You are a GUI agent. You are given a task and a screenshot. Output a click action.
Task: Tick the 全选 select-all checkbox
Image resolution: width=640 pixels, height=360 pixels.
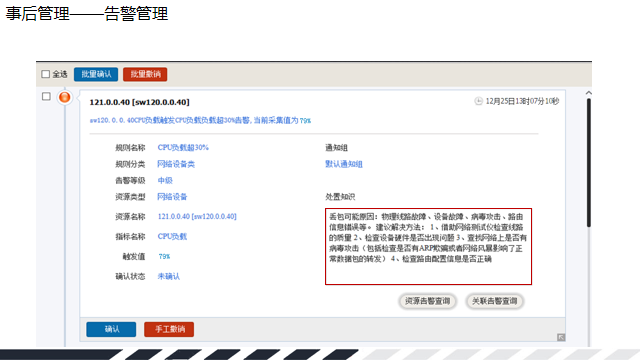tap(46, 74)
